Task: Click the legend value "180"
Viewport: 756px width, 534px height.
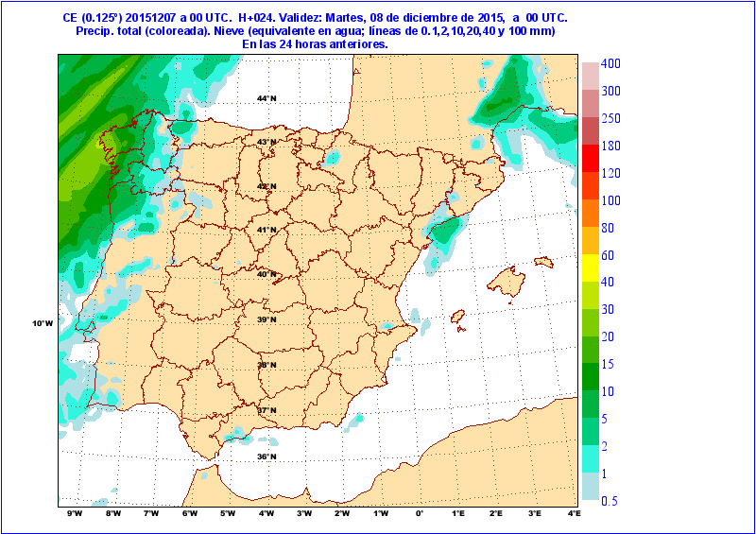Action: coord(610,146)
